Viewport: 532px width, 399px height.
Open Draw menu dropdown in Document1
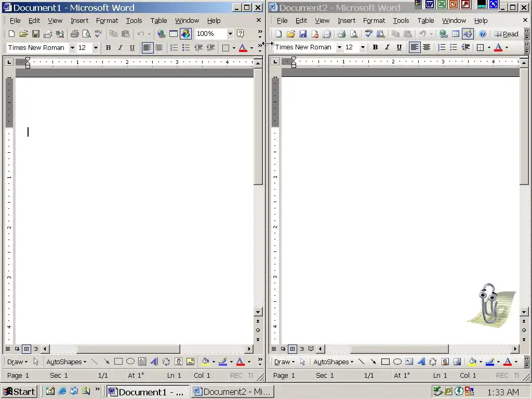(17, 362)
